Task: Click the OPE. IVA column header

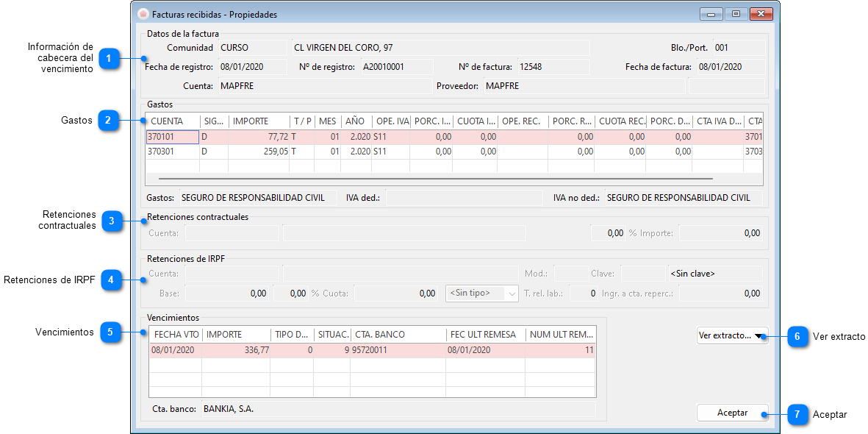Action: 391,121
